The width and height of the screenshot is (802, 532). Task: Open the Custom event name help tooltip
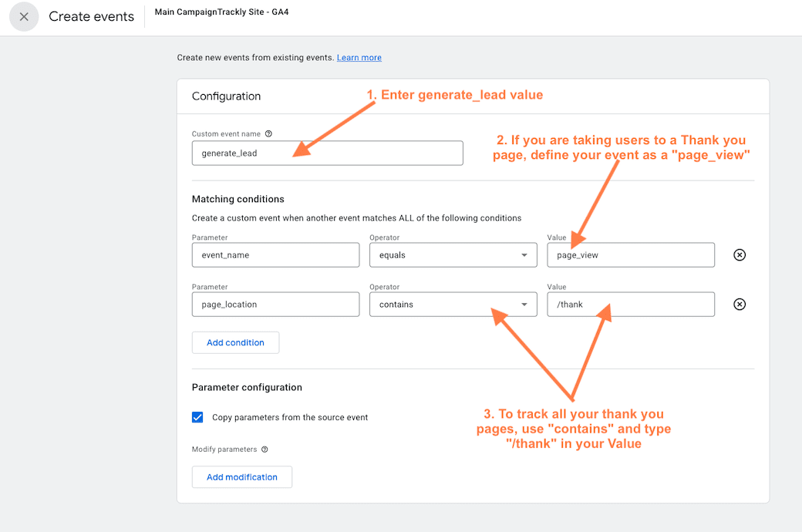click(268, 133)
